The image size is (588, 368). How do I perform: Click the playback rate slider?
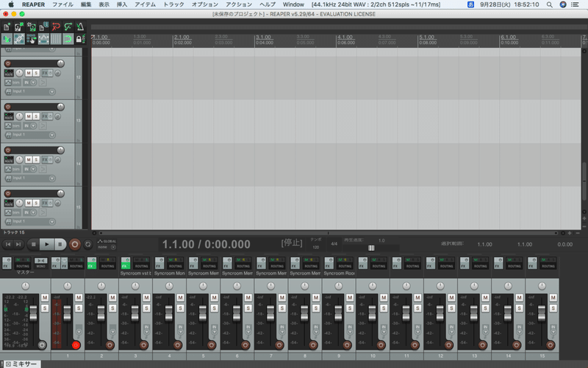point(371,248)
